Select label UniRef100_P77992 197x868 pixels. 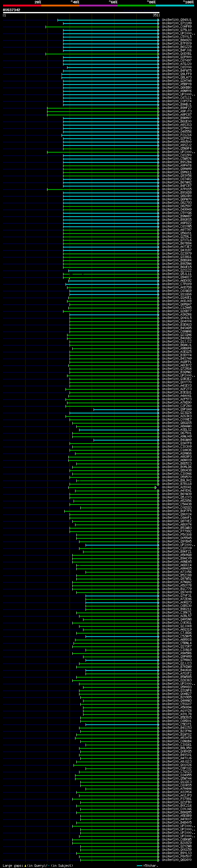pyautogui.click(x=177, y=531)
